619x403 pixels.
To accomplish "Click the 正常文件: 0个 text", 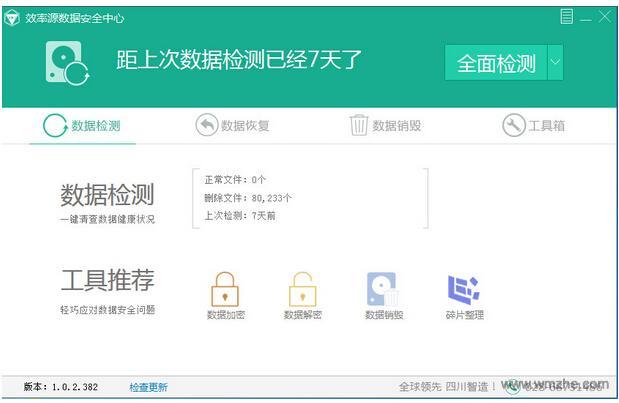I will click(235, 180).
